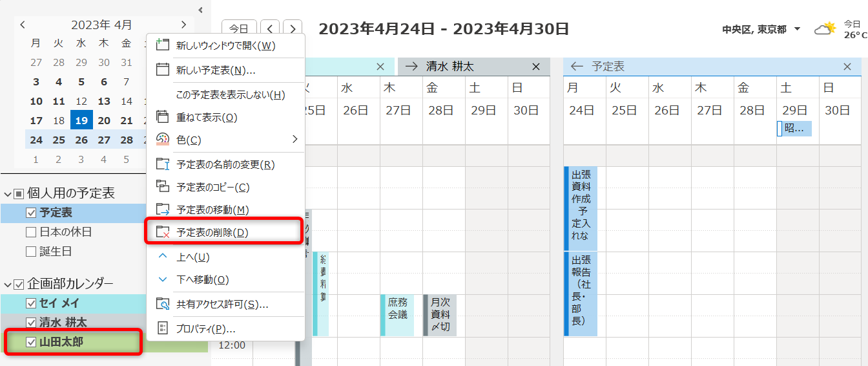
Task: Collapse the 企画部カレンダー group
Action: tap(8, 284)
